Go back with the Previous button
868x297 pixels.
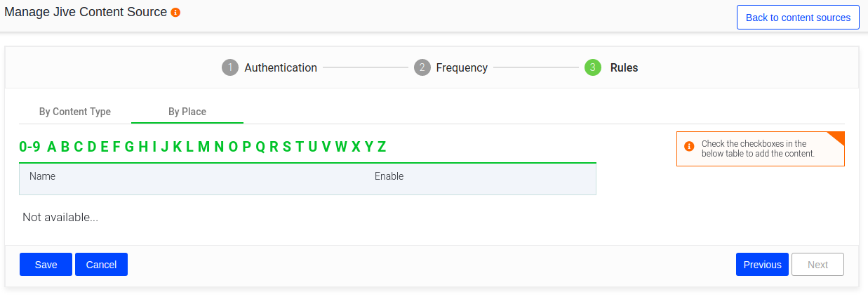(x=762, y=265)
